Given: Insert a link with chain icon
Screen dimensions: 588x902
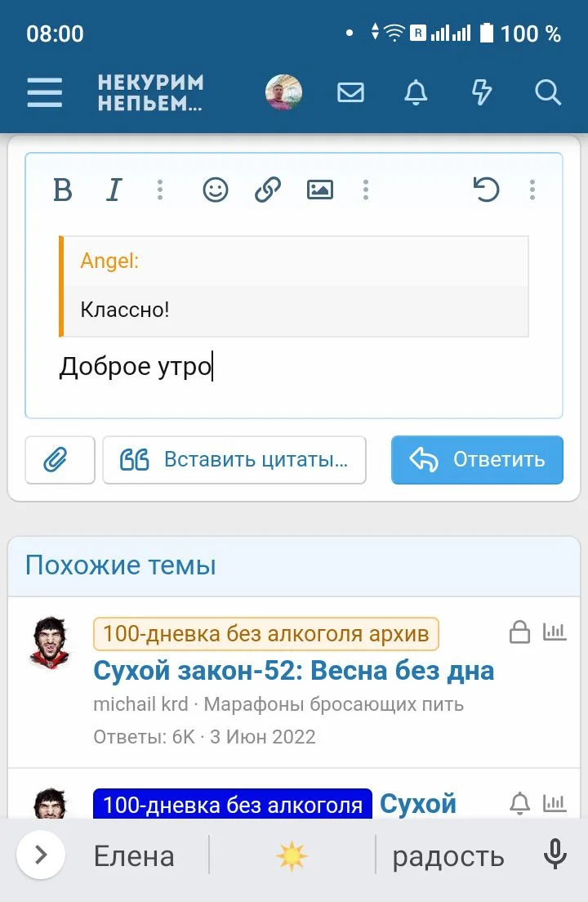Looking at the screenshot, I should [268, 190].
